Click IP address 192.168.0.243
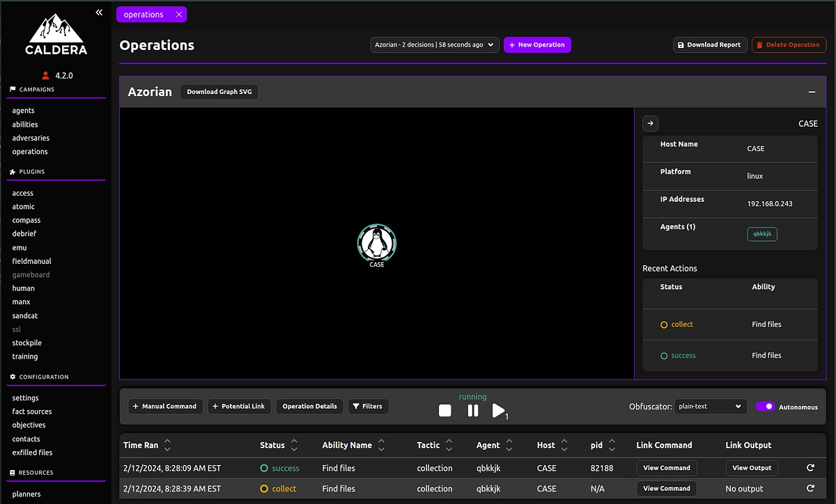 [x=770, y=204]
